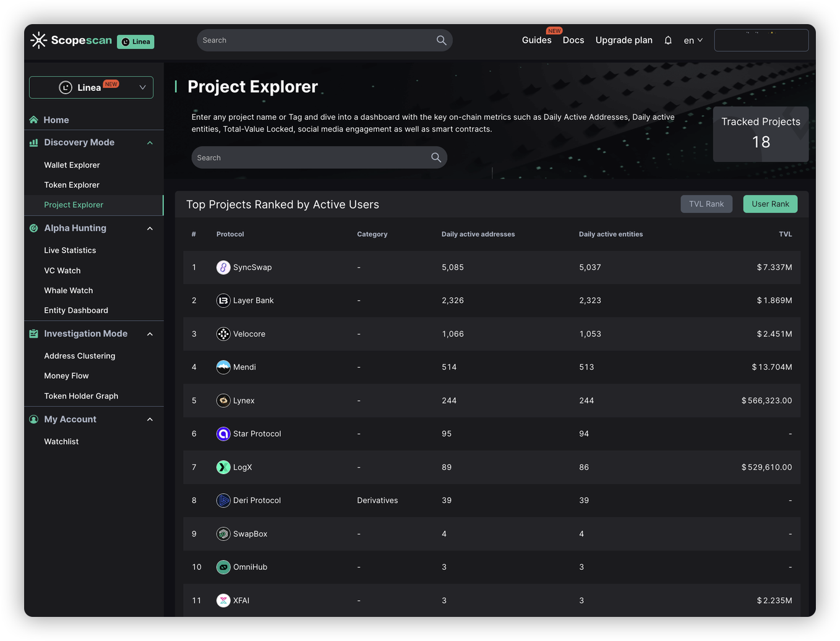Click the Star Protocol icon
The width and height of the screenshot is (840, 641).
[223, 434]
